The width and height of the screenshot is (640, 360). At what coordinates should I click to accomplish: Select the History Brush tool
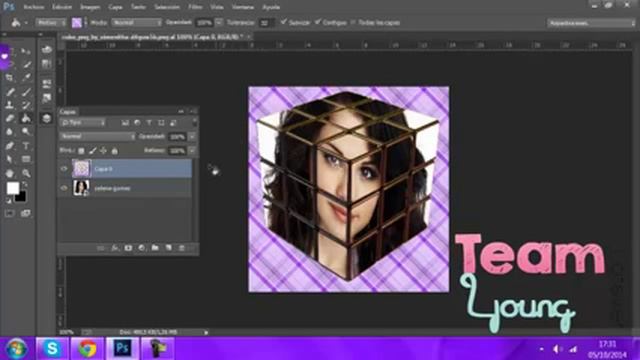(26, 105)
